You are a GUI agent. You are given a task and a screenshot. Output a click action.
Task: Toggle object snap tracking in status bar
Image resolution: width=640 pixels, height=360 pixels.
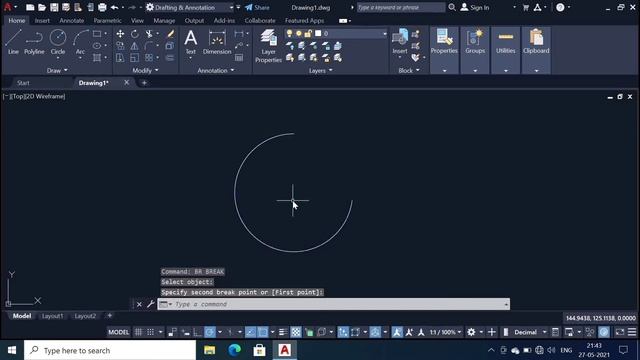251,332
